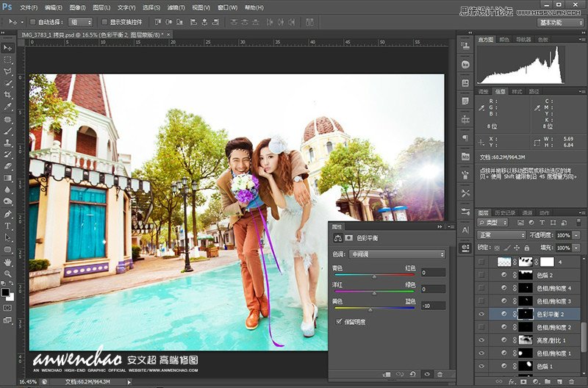Click reset adjustment icon in Properties panel
The height and width of the screenshot is (388, 588).
tap(413, 375)
